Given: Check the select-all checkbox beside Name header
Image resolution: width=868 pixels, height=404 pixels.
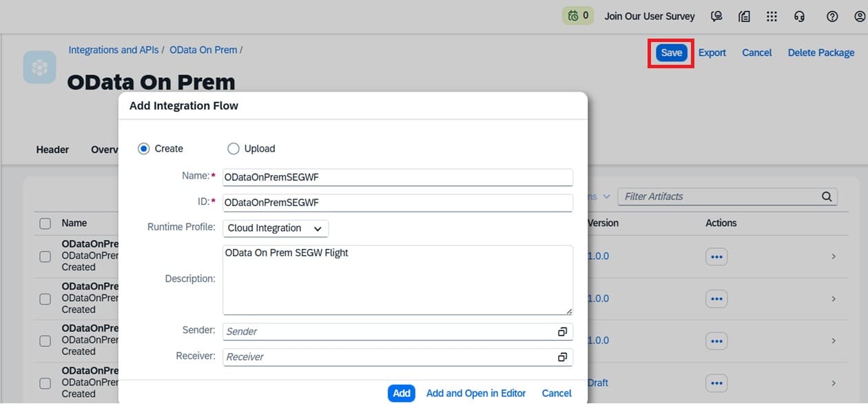Looking at the screenshot, I should coord(45,223).
